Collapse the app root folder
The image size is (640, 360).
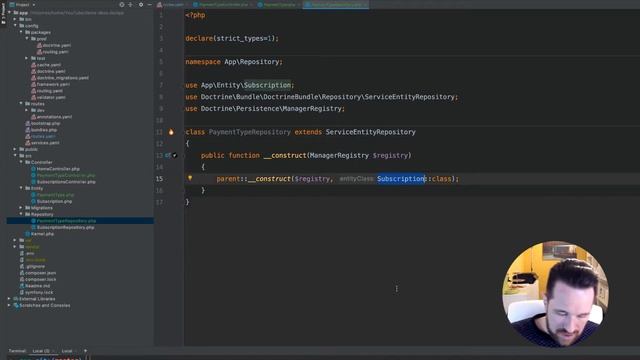point(10,13)
